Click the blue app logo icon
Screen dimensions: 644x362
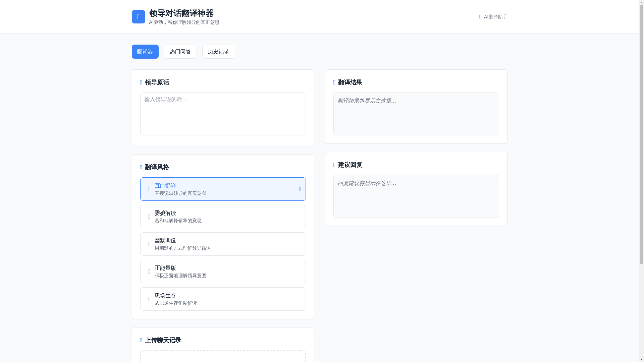pyautogui.click(x=138, y=17)
